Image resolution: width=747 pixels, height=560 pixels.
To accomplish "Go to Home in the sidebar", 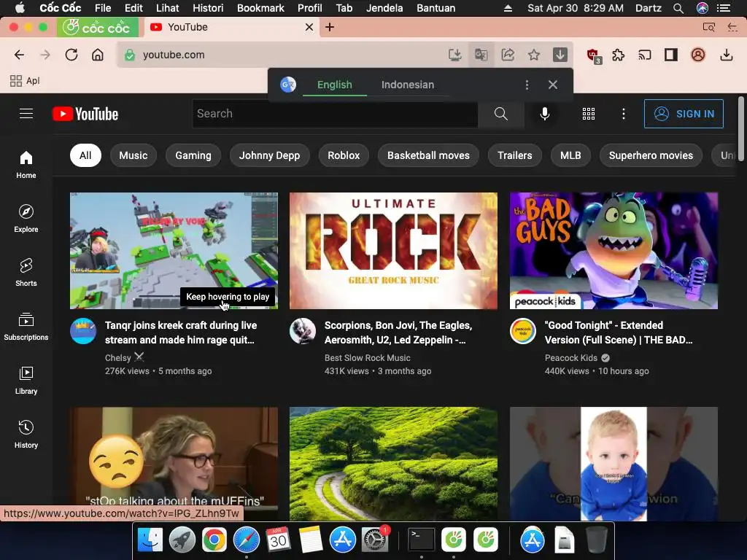I will tap(26, 165).
